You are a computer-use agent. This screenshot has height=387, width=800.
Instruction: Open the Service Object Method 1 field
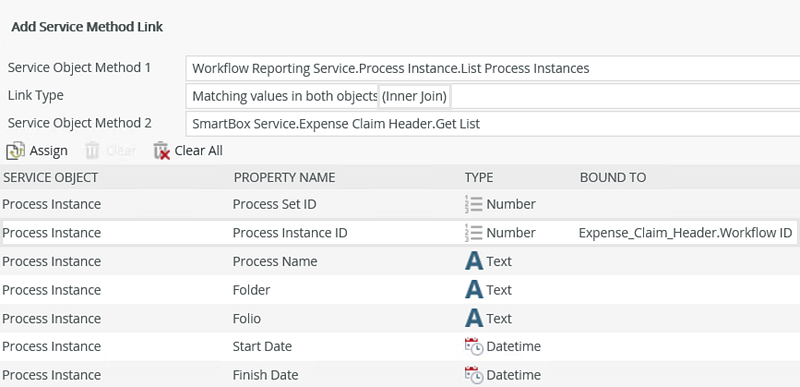[492, 68]
